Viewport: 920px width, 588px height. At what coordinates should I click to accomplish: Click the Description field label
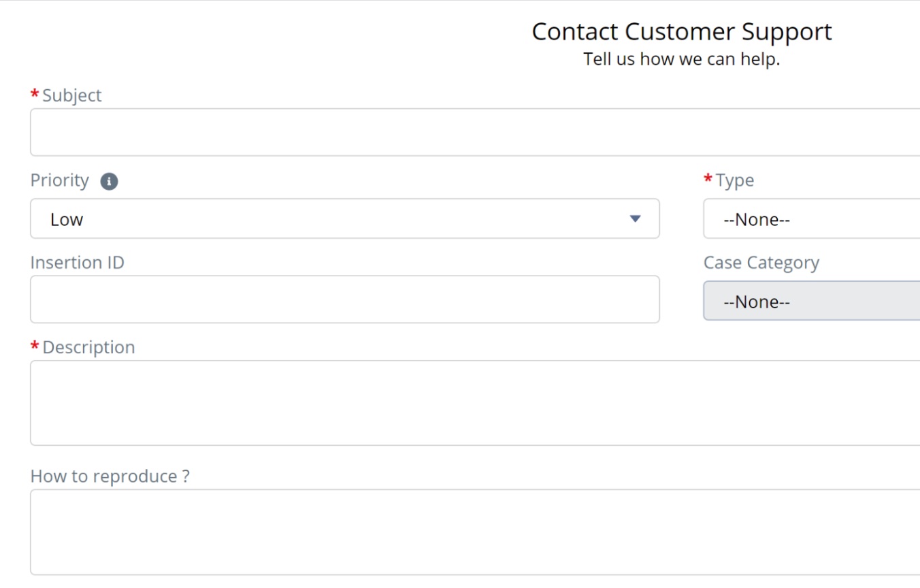click(x=88, y=347)
